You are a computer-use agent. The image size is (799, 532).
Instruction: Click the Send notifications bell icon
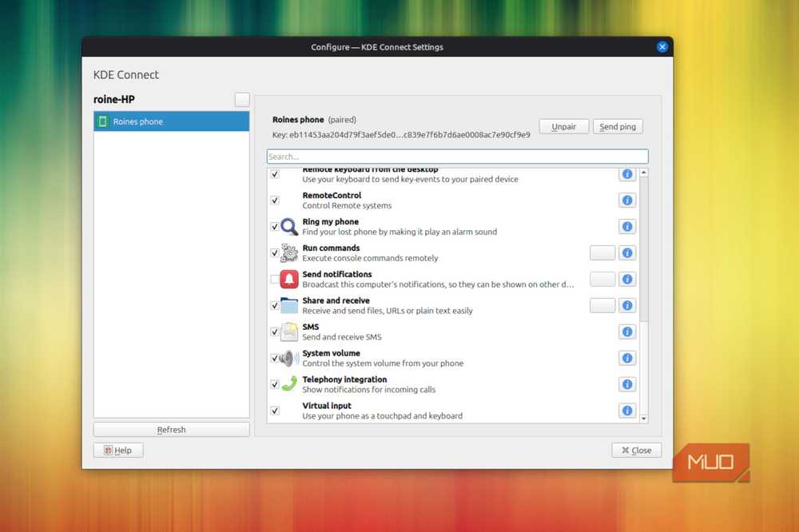click(x=289, y=280)
